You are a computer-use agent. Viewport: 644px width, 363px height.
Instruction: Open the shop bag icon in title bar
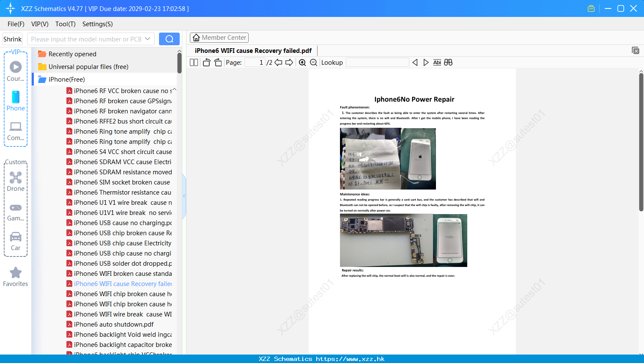[591, 8]
